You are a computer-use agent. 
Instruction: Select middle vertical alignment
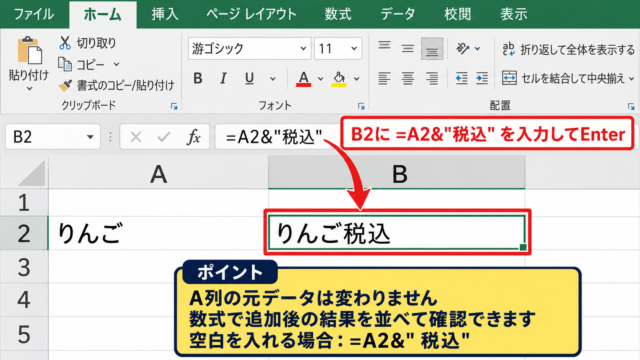click(407, 49)
